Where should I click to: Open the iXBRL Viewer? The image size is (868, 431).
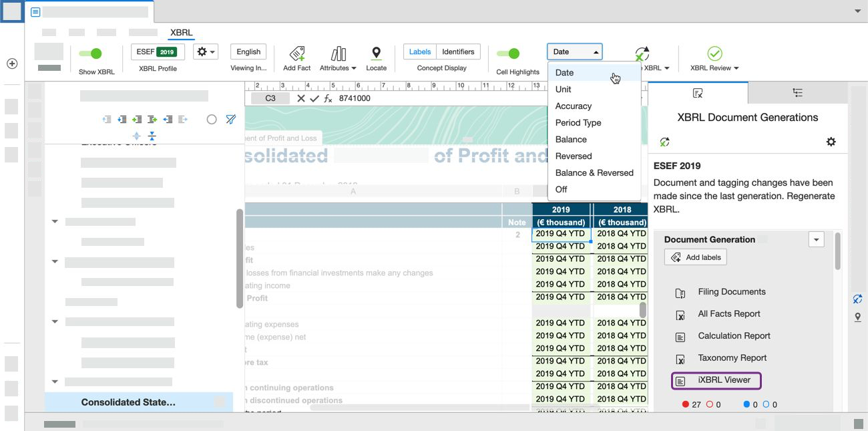tap(716, 380)
